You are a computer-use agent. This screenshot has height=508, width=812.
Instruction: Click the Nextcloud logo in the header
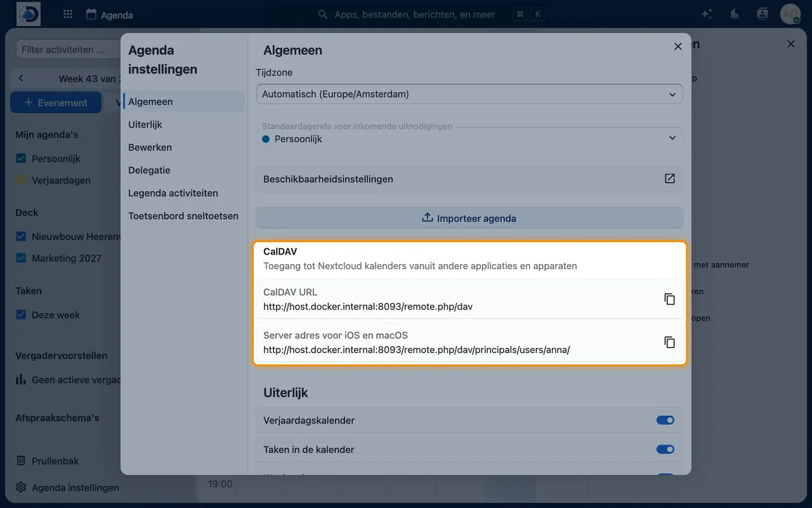click(x=29, y=14)
